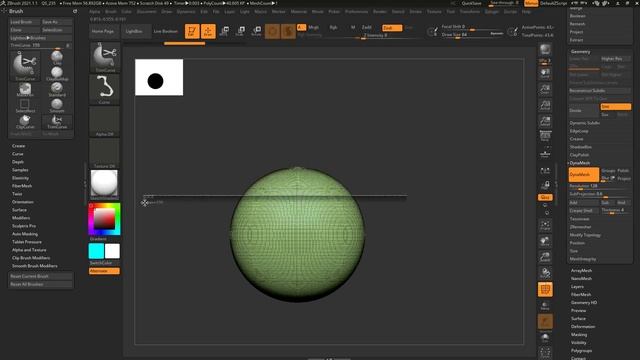640x360 pixels.
Task: Expand the Tablet Pressure section
Action: point(27,242)
